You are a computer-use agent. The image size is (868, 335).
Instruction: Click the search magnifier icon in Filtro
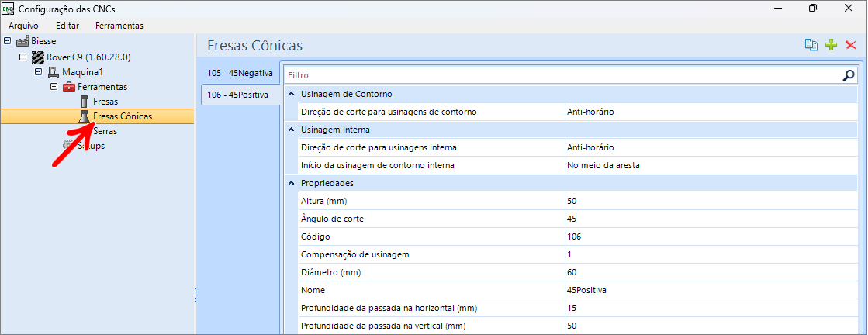(848, 75)
